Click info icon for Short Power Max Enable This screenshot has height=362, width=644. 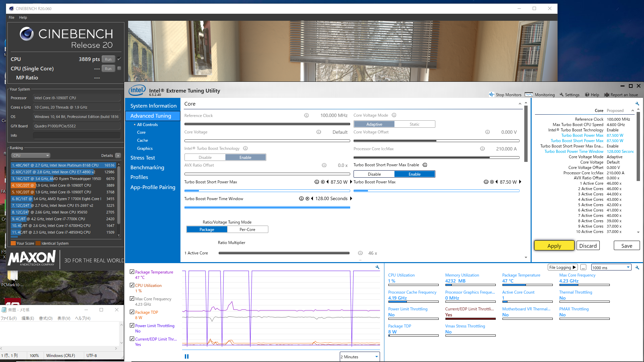click(x=425, y=165)
